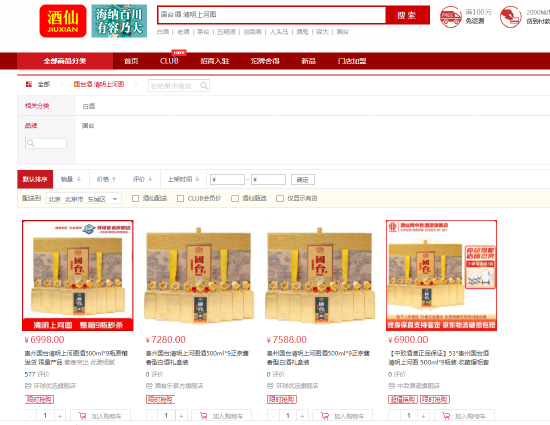This screenshot has width=550, height=425.
Task: Open the ¥7280.00 product image
Action: pos(199,275)
